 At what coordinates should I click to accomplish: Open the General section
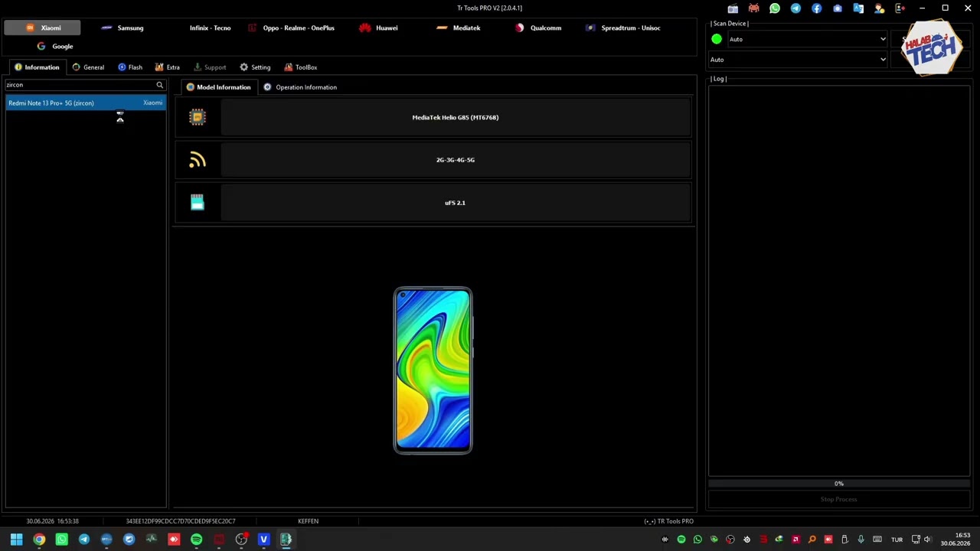click(87, 67)
